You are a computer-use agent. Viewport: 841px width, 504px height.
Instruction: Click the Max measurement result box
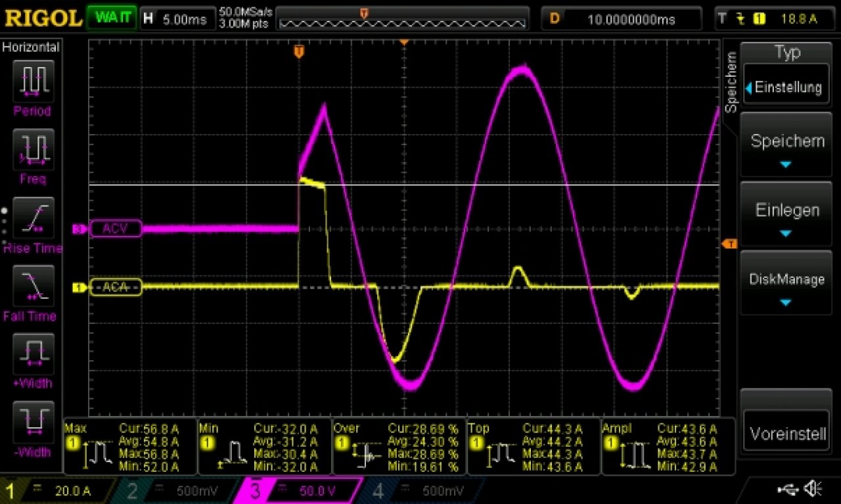tap(130, 446)
